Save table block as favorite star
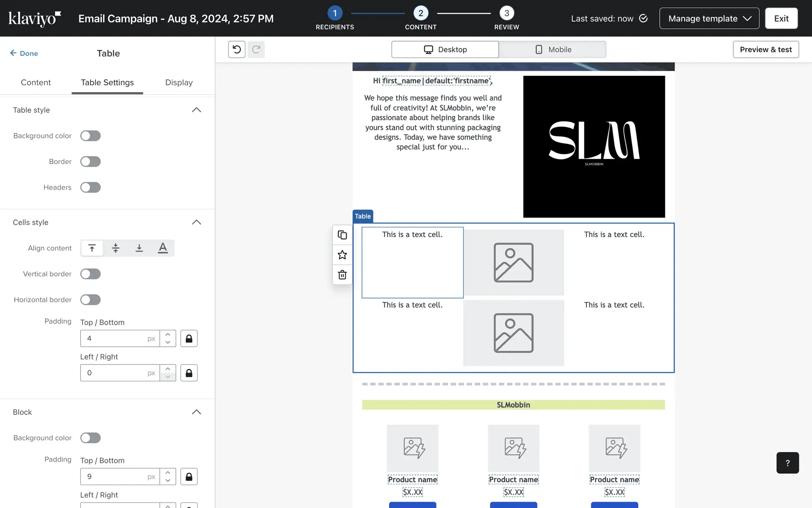Screen dimensions: 812x508 point(342,255)
